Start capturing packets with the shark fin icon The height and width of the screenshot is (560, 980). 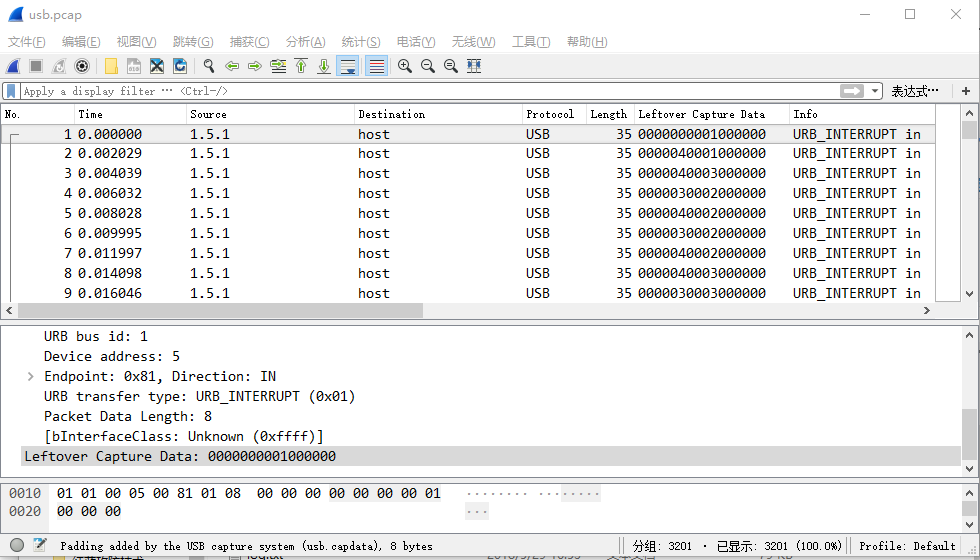(13, 66)
